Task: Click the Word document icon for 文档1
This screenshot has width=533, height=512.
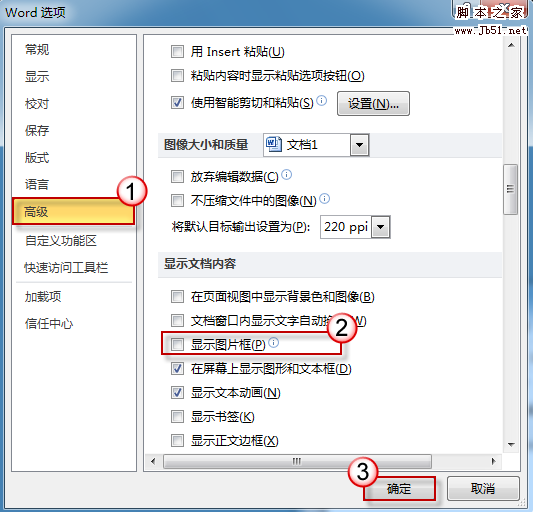Action: point(274,144)
